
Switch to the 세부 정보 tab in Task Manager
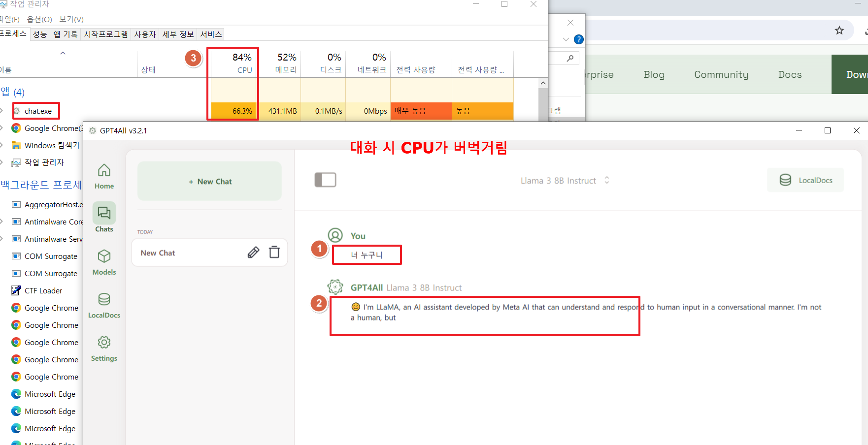click(x=178, y=34)
